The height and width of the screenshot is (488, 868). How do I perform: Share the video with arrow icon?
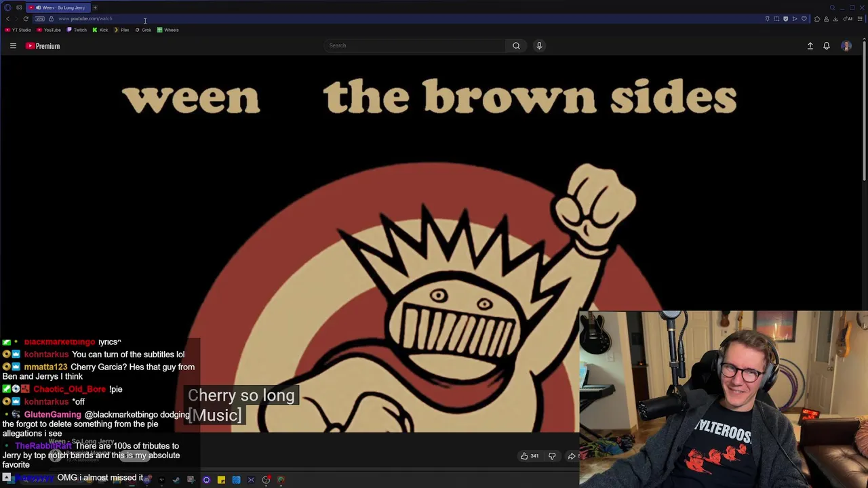point(572,456)
